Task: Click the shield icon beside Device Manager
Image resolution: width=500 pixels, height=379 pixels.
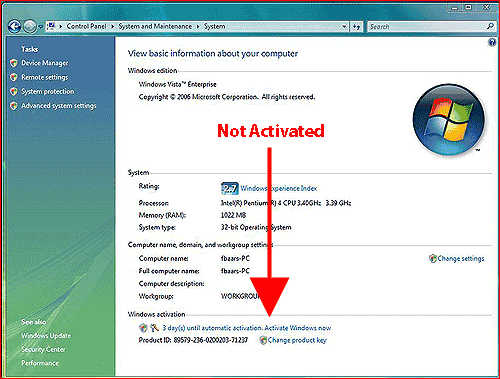Action: (14, 63)
